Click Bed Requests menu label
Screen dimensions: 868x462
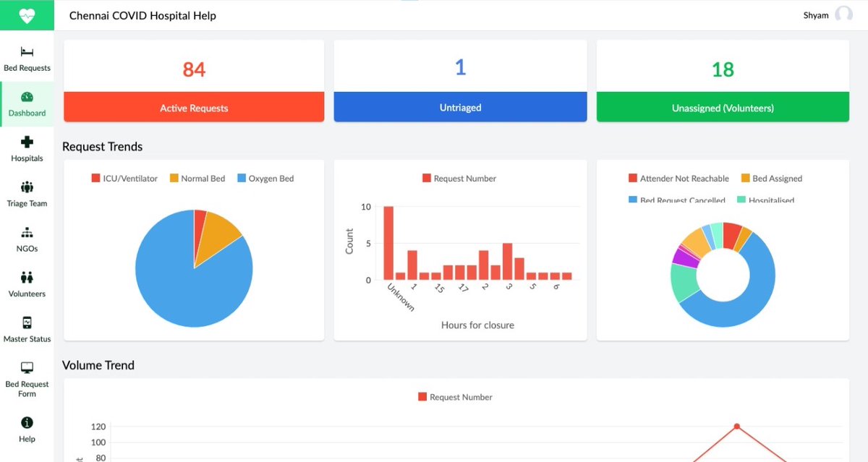[27, 68]
